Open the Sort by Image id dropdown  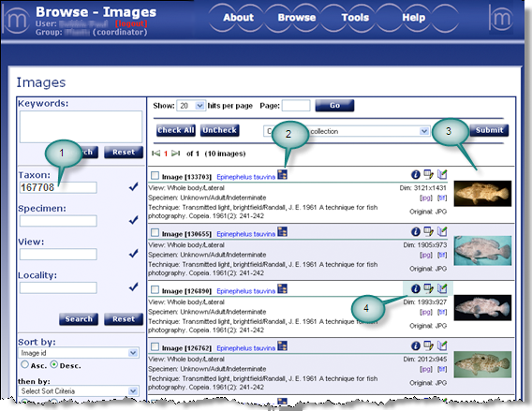(79, 353)
